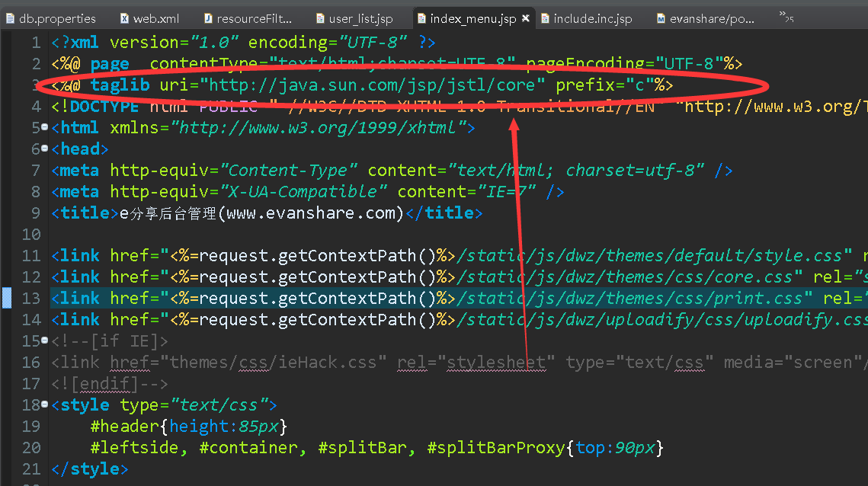The image size is (868, 486).
Task: Click the endif comment on line 17
Action: tap(110, 384)
